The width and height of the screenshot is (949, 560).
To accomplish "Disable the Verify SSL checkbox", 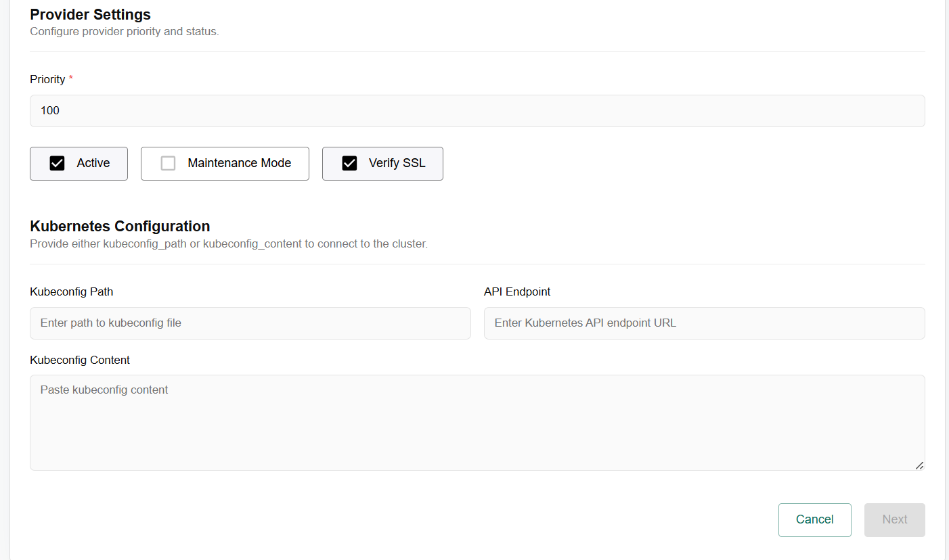I will tap(349, 164).
